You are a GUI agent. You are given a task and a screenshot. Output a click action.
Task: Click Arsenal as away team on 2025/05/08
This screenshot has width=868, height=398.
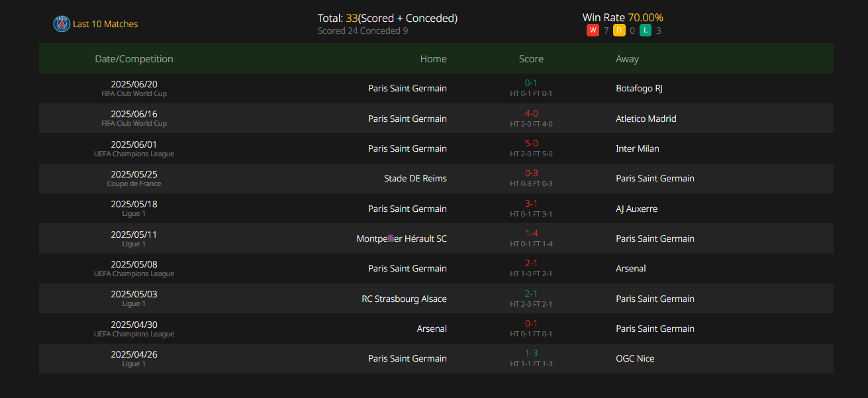(631, 268)
